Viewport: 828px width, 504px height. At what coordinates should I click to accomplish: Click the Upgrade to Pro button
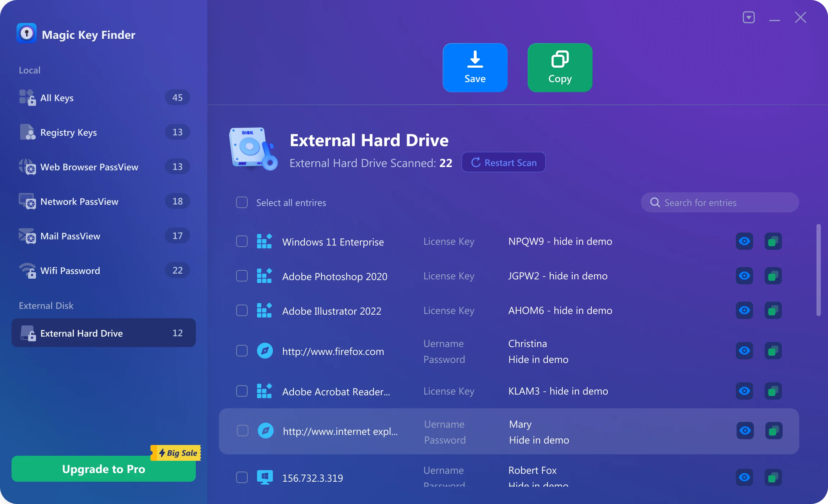104,469
